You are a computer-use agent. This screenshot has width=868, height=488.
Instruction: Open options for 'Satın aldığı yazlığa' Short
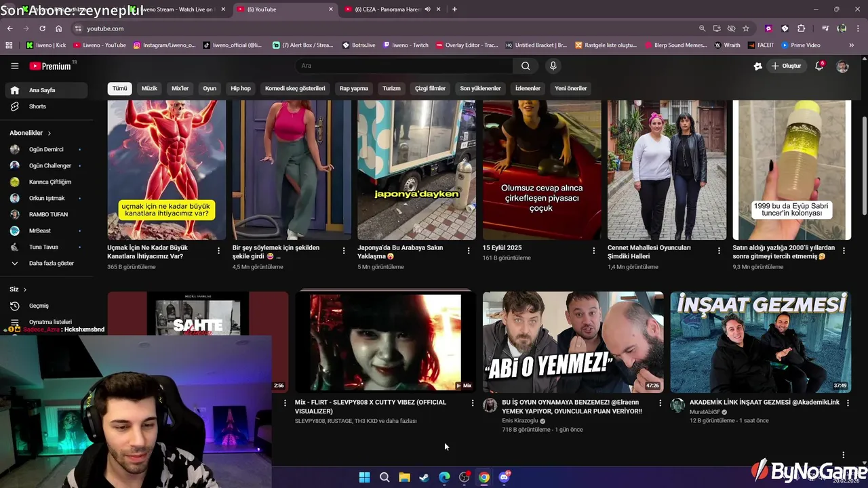coord(844,251)
